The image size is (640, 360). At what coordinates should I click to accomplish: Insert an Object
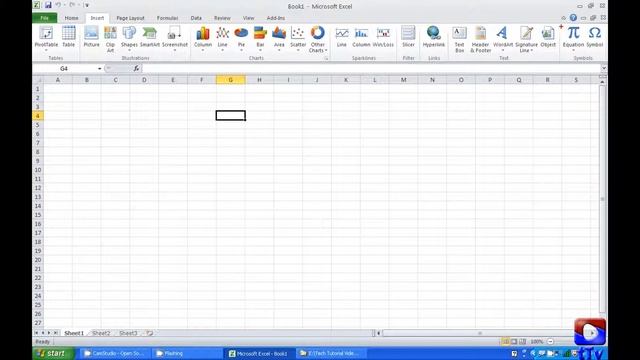pos(548,37)
